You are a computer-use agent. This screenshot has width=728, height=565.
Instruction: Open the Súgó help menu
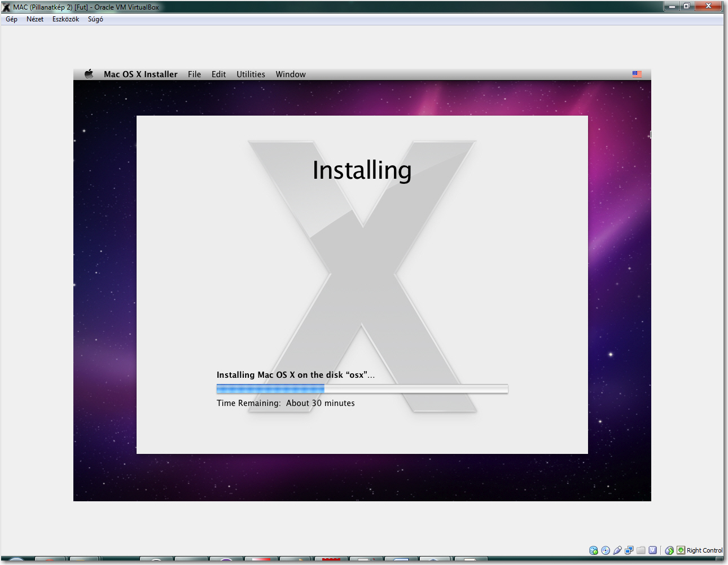95,19
